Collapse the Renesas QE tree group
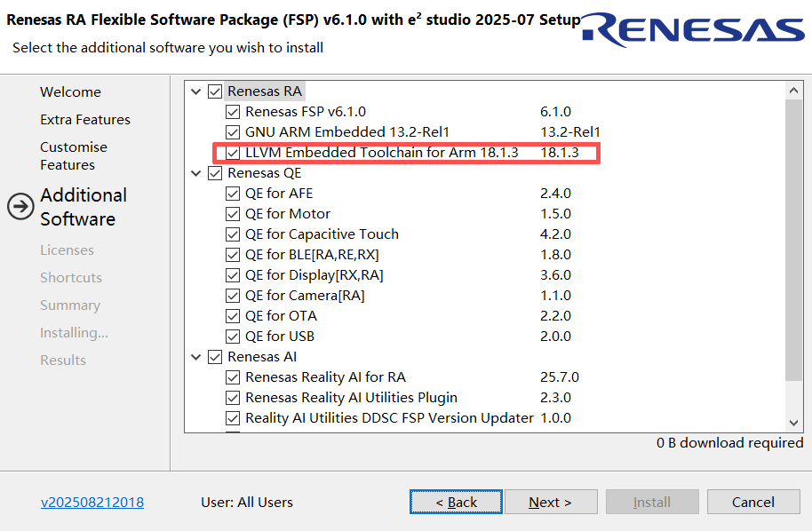This screenshot has width=812, height=531. pos(195,173)
